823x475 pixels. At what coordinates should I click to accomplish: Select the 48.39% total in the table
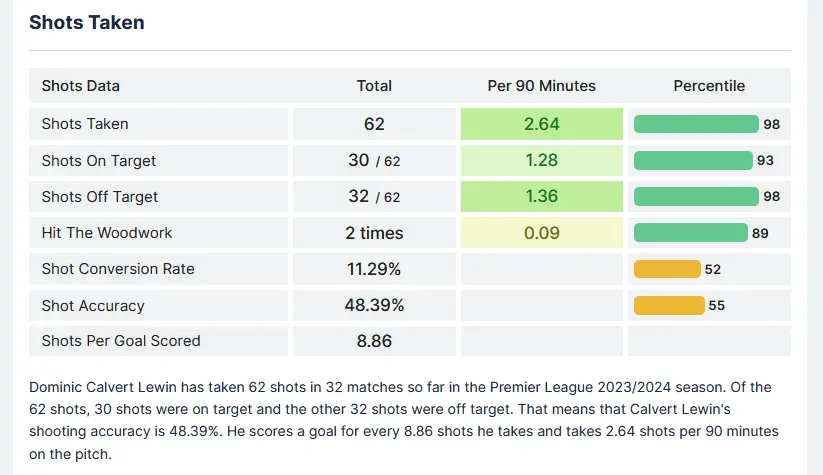pos(374,305)
